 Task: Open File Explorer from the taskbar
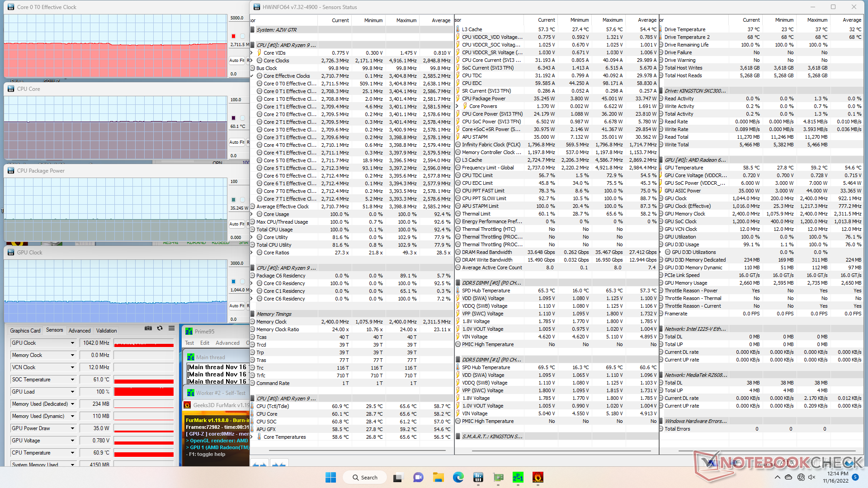(x=438, y=477)
